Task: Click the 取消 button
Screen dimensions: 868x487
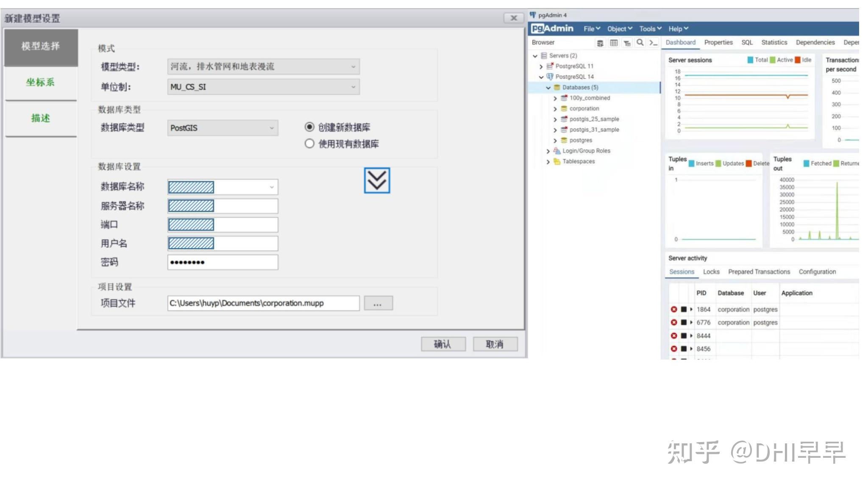Action: (495, 344)
